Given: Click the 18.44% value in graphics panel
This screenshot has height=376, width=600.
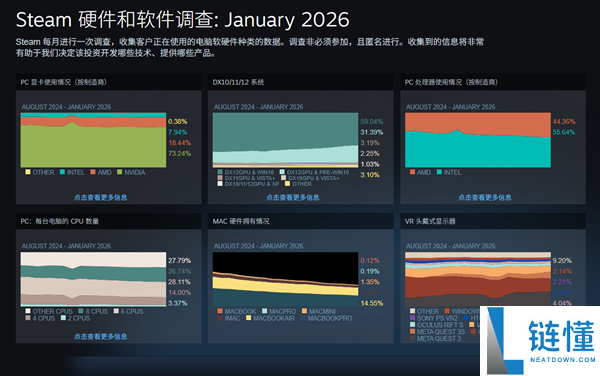Looking at the screenshot, I should tap(179, 143).
